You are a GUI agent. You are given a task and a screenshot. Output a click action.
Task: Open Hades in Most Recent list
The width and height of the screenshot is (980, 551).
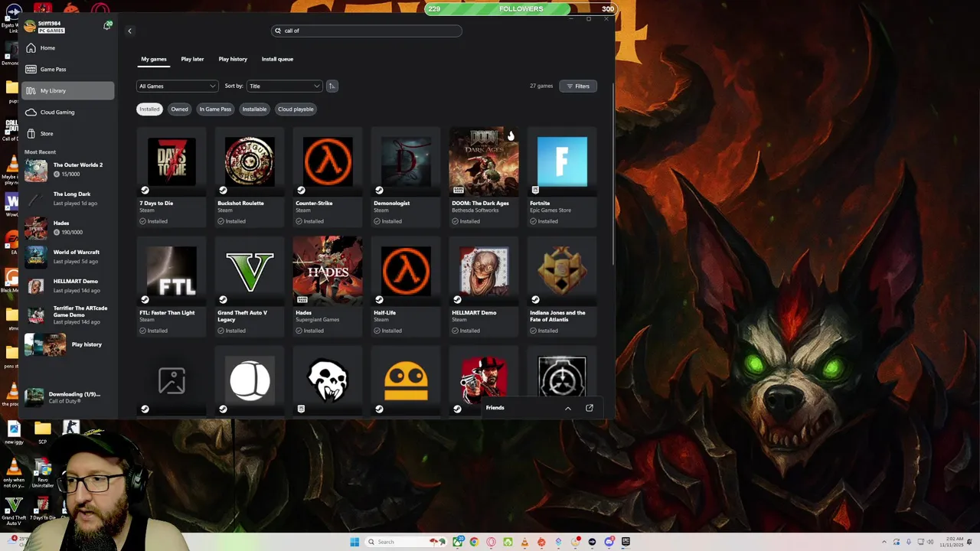click(67, 227)
